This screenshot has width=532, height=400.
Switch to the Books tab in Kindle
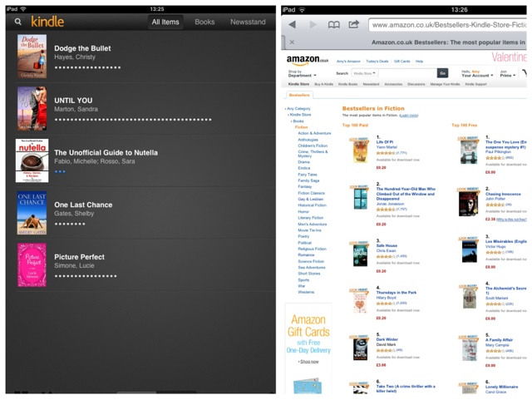point(204,22)
